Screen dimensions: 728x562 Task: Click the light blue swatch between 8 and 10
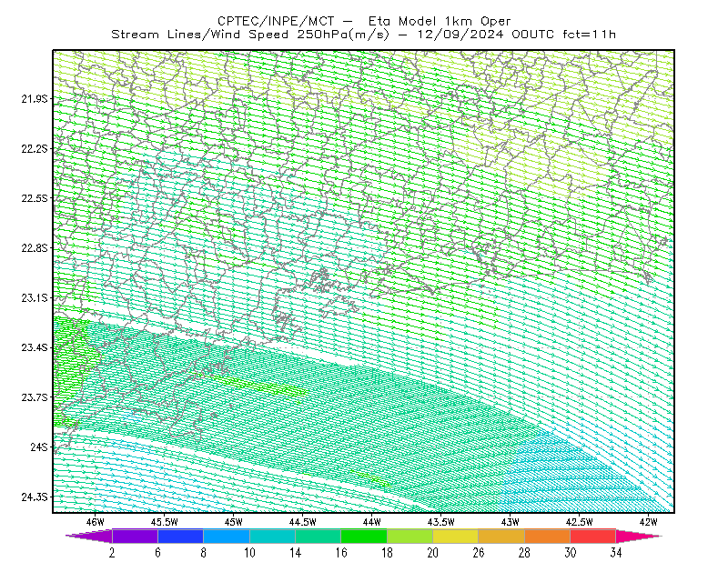point(227,536)
